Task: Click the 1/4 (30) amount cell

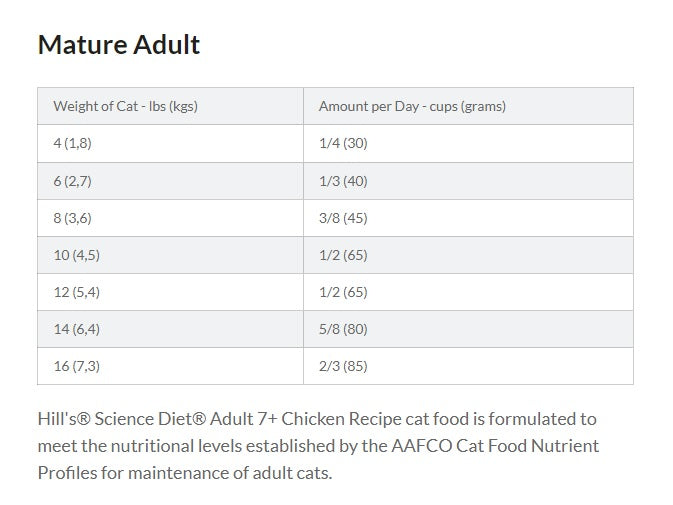Action: 468,143
